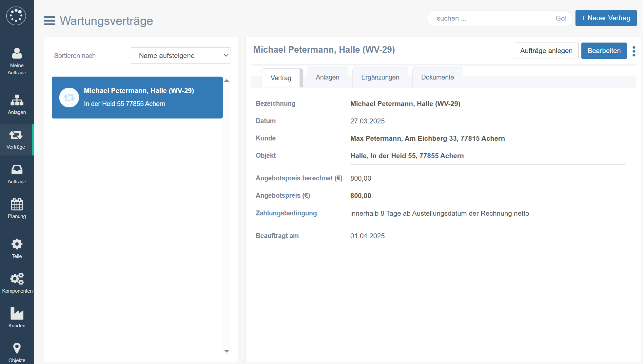643x364 pixels.
Task: Open Komponenten gears icon
Action: click(x=17, y=283)
